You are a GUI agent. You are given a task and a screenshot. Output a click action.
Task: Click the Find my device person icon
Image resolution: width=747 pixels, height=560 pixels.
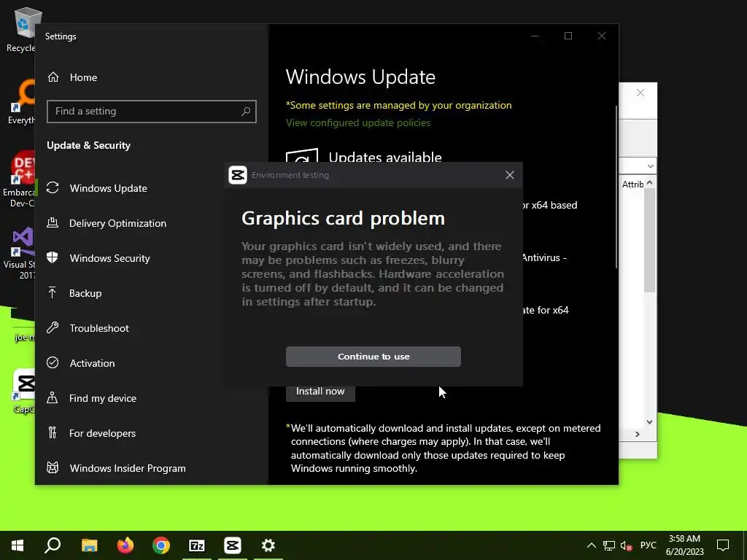pyautogui.click(x=53, y=397)
